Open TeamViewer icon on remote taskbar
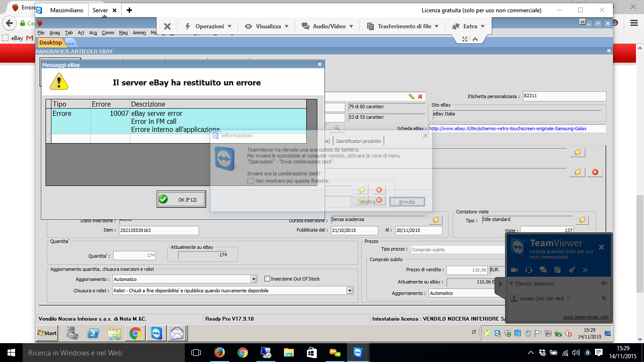The height and width of the screenshot is (362, 644). (x=157, y=334)
